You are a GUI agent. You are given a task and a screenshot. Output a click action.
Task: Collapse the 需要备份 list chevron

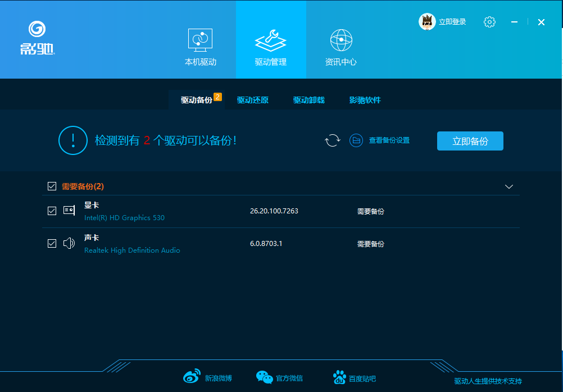[x=509, y=186]
